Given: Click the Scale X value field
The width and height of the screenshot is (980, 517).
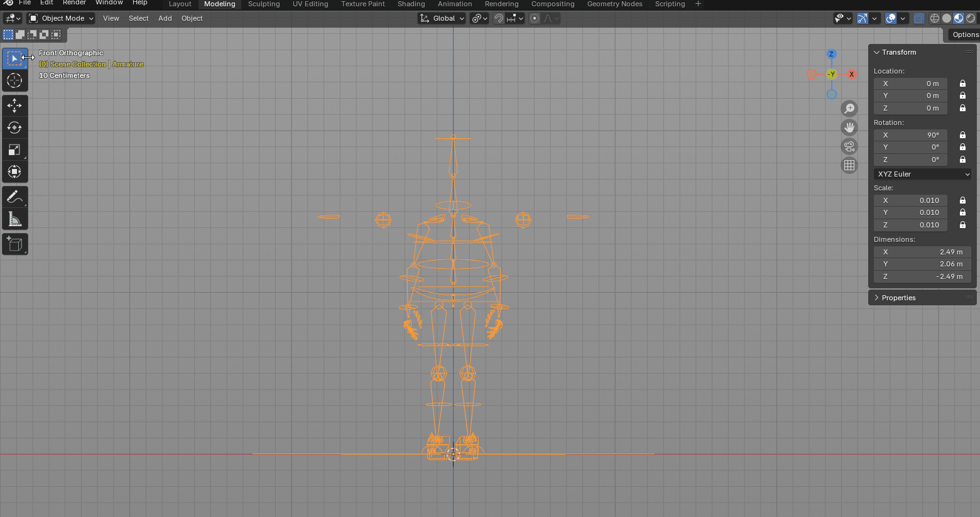Looking at the screenshot, I should coord(910,200).
